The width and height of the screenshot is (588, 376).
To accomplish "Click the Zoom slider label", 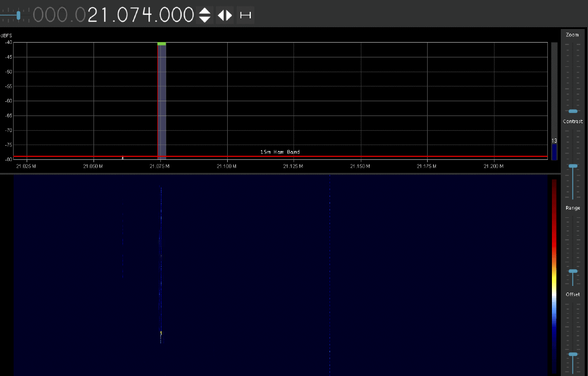I will click(572, 35).
